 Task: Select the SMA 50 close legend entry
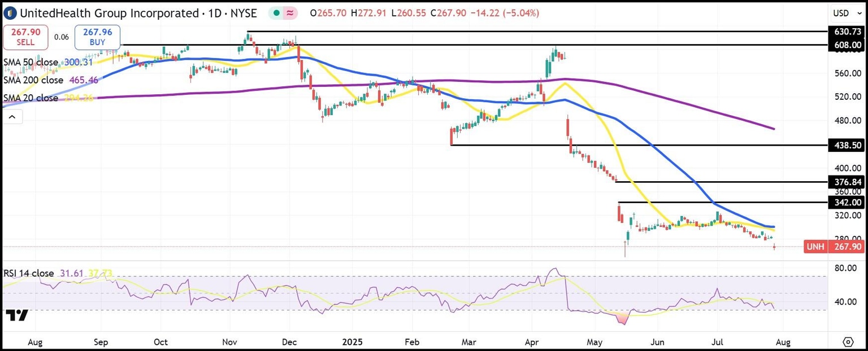(x=31, y=62)
